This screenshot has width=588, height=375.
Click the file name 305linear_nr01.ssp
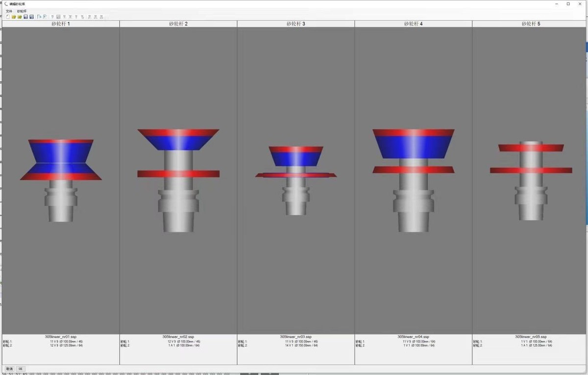coord(61,337)
